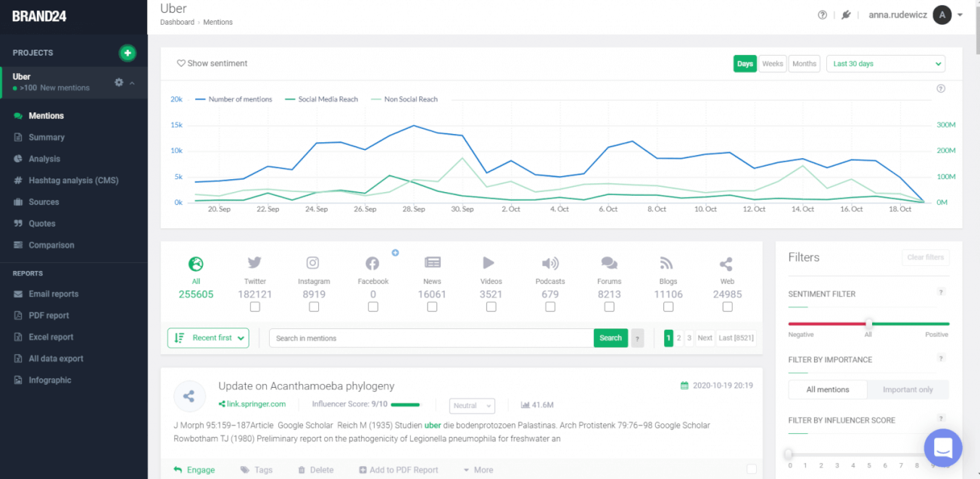This screenshot has height=479, width=980.
Task: Open the Recent first sort dropdown
Action: coord(208,338)
